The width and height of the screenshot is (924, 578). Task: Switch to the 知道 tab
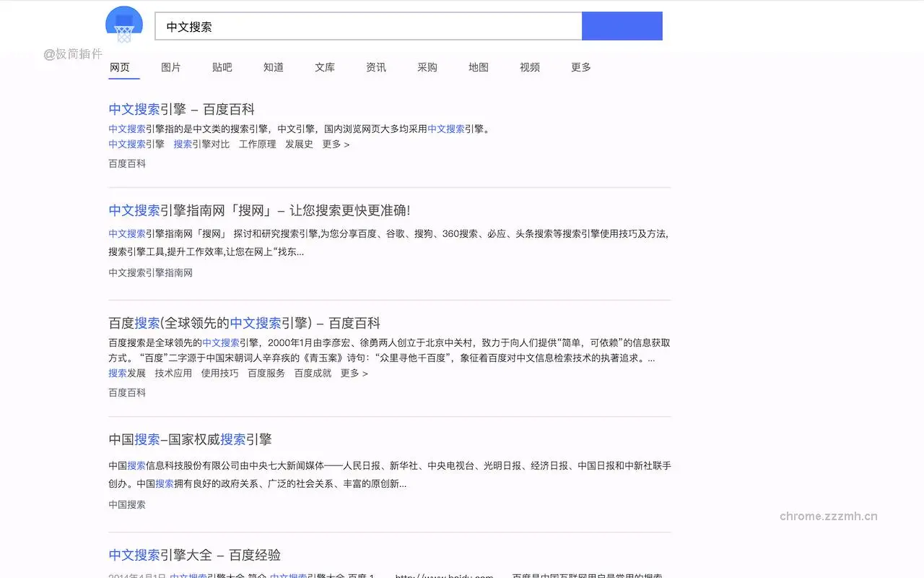click(x=274, y=67)
